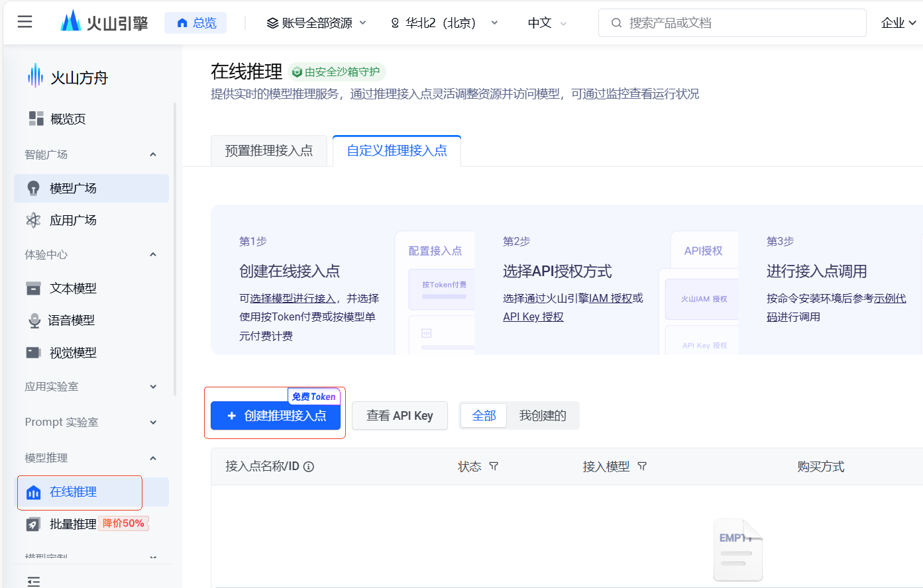Open the hamburger navigation menu
Image resolution: width=923 pixels, height=588 pixels.
pos(25,23)
